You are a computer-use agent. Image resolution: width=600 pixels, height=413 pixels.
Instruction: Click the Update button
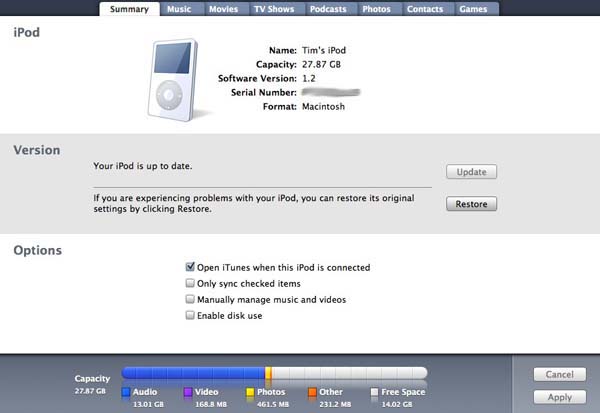[471, 172]
